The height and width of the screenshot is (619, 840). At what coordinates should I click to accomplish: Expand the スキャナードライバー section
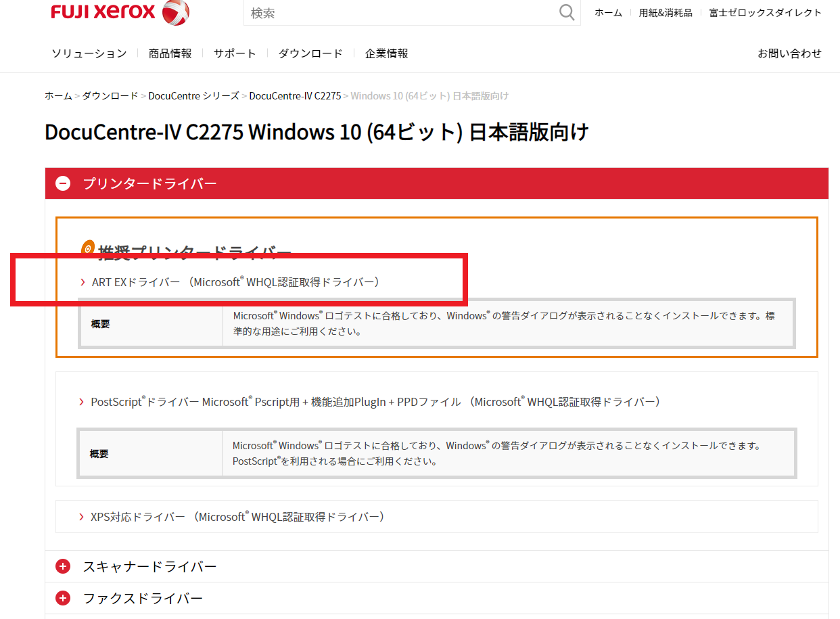tap(63, 566)
